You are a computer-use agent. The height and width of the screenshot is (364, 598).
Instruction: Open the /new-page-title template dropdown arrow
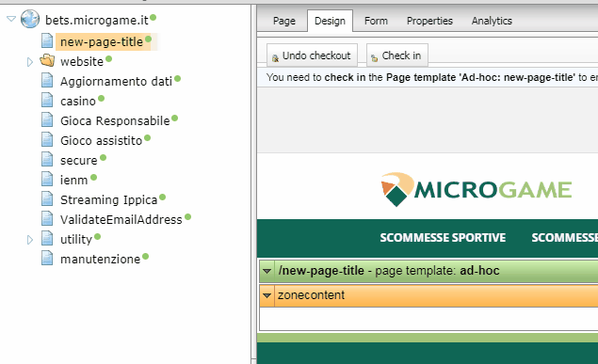coord(267,271)
